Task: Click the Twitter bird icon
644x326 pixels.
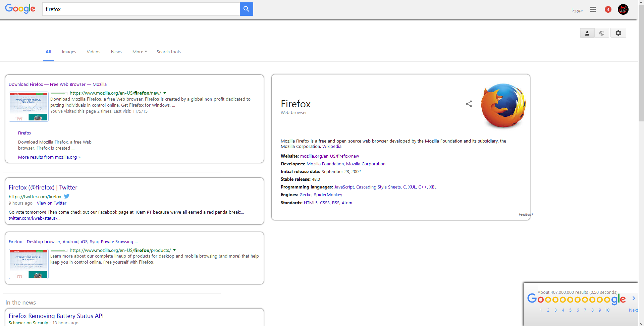Action: (66, 196)
